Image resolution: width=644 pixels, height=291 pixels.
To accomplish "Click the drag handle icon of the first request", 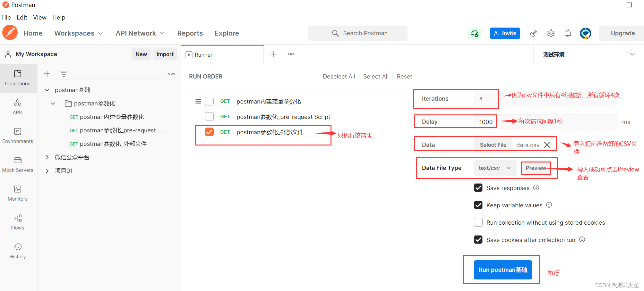I will [x=198, y=101].
